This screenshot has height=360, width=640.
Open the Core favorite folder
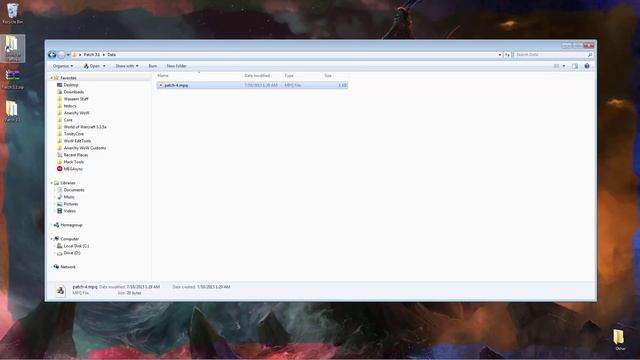coord(68,120)
